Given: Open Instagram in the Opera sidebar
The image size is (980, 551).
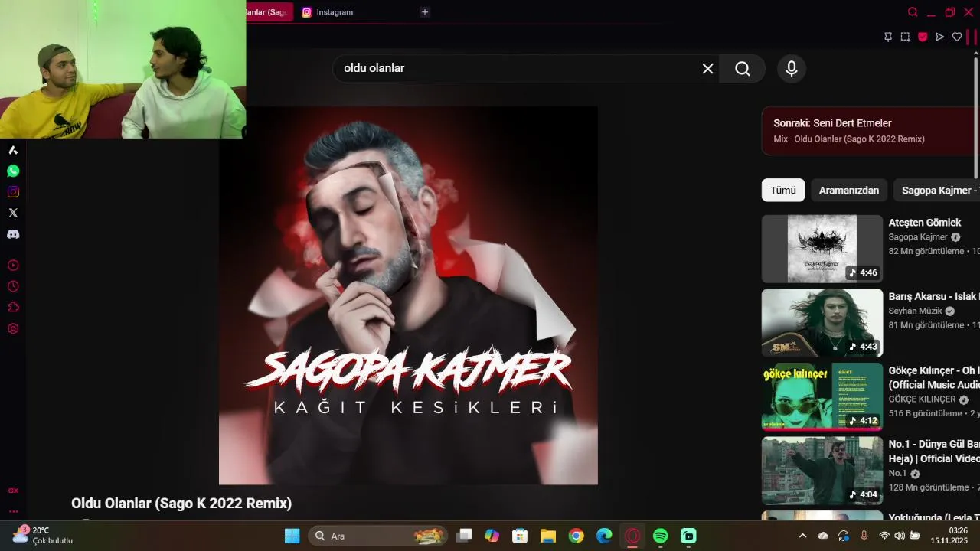Looking at the screenshot, I should point(13,192).
